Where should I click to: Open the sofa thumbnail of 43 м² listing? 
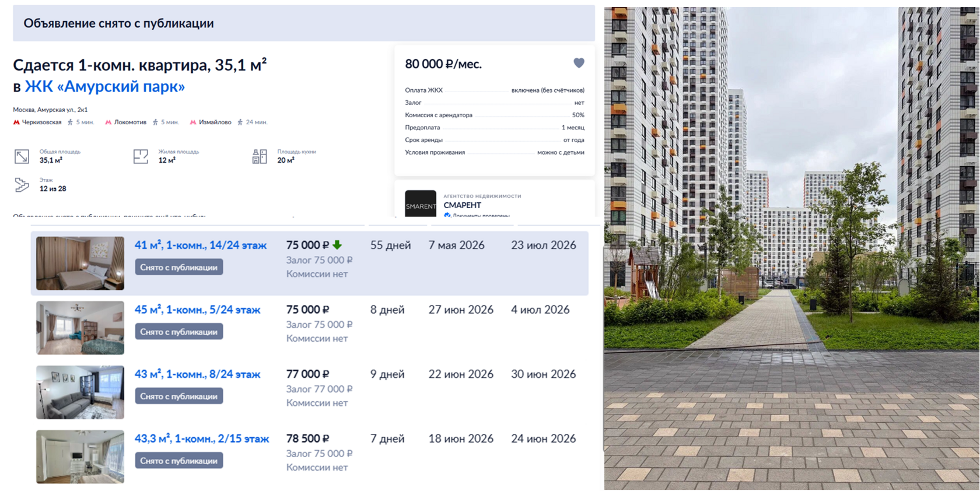pos(80,392)
